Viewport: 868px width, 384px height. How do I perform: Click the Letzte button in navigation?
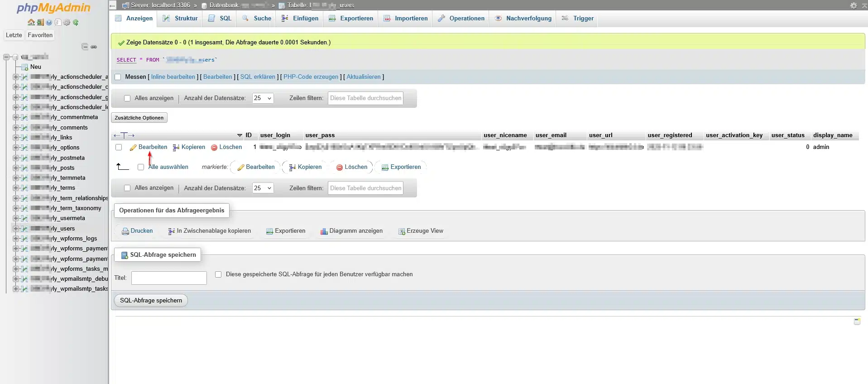pos(14,35)
